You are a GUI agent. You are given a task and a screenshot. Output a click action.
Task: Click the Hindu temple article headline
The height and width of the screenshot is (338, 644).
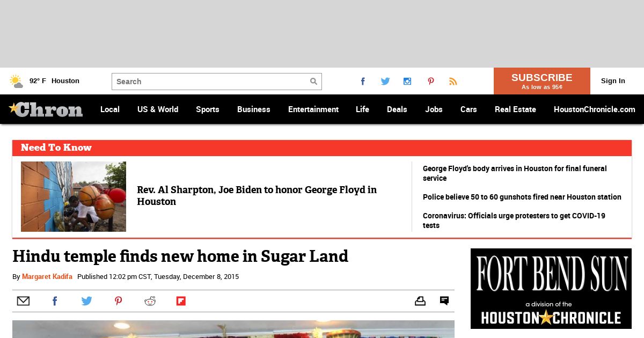(180, 256)
